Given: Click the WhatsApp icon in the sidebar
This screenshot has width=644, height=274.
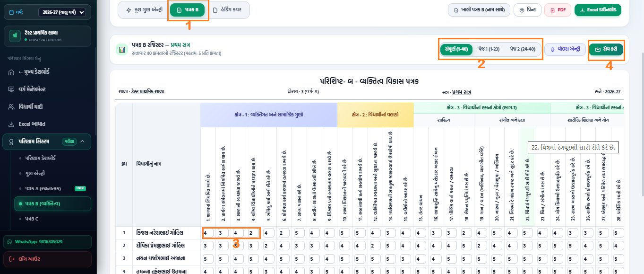Looking at the screenshot, I should [10, 241].
